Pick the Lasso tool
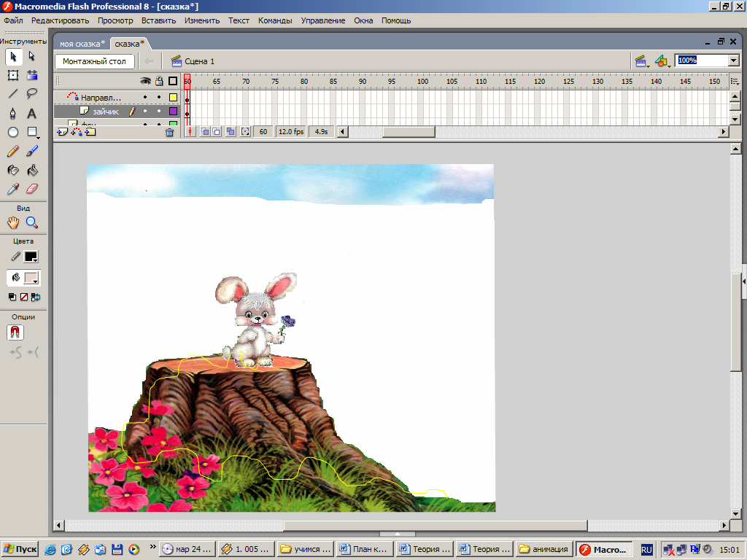747x560 pixels. pos(32,93)
